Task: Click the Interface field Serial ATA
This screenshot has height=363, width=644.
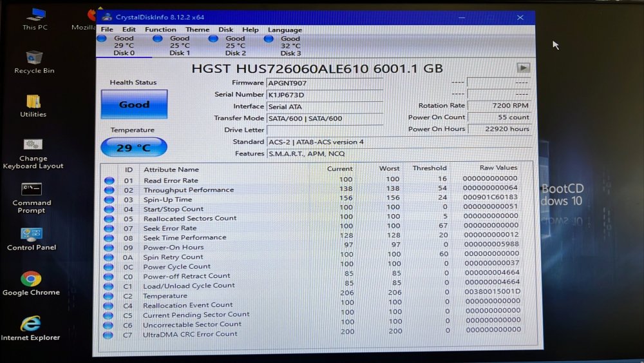Action: (x=325, y=106)
